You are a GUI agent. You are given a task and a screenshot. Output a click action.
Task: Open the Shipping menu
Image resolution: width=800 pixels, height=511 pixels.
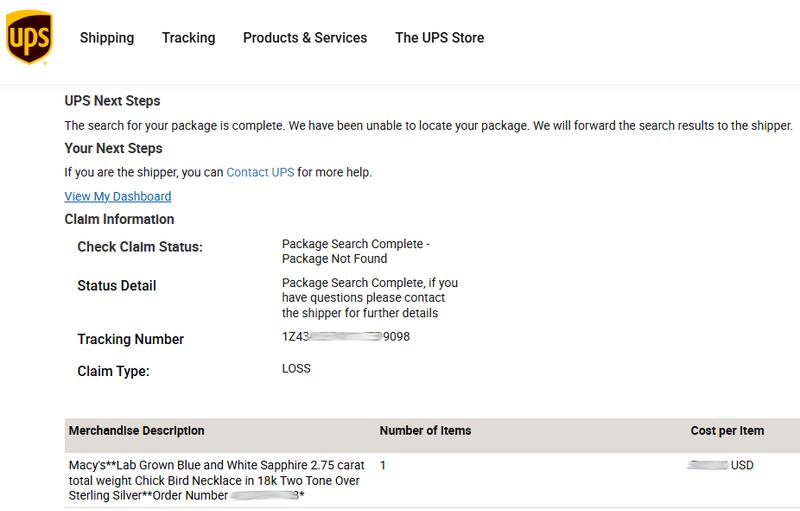pyautogui.click(x=107, y=38)
